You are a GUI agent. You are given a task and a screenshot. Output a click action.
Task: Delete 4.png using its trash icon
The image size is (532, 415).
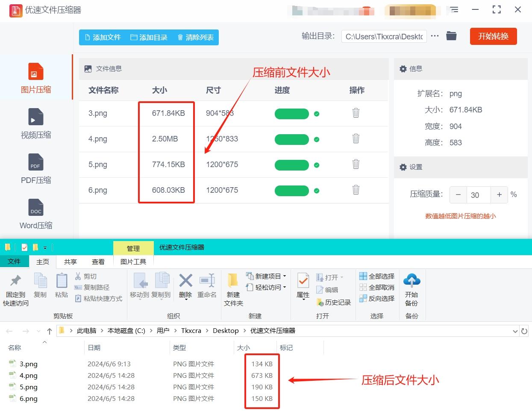coord(356,139)
